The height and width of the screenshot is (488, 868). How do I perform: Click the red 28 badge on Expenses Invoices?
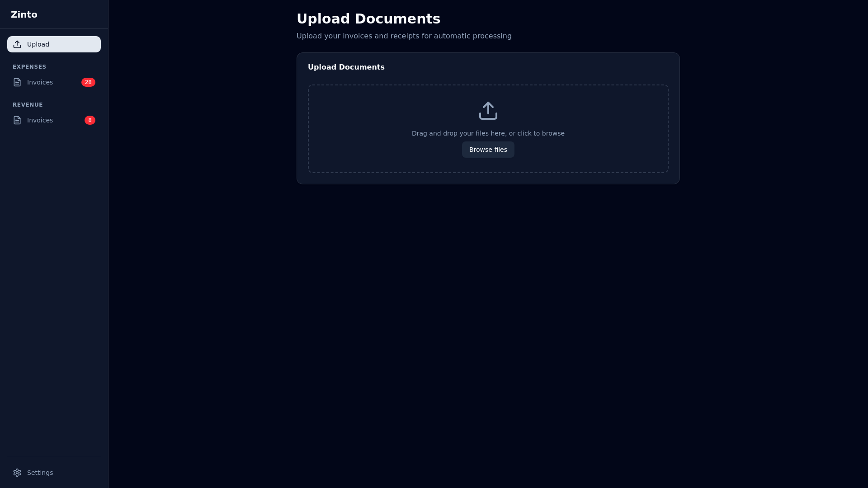[x=88, y=82]
